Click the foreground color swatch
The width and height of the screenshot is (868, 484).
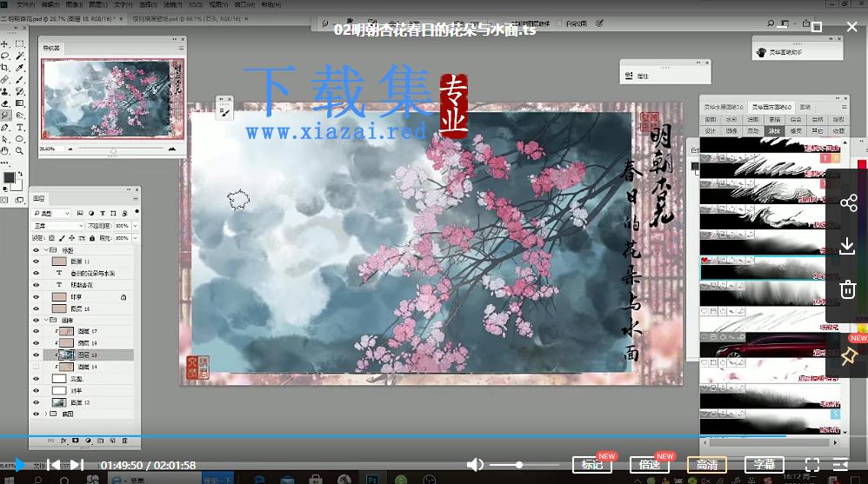[x=9, y=177]
